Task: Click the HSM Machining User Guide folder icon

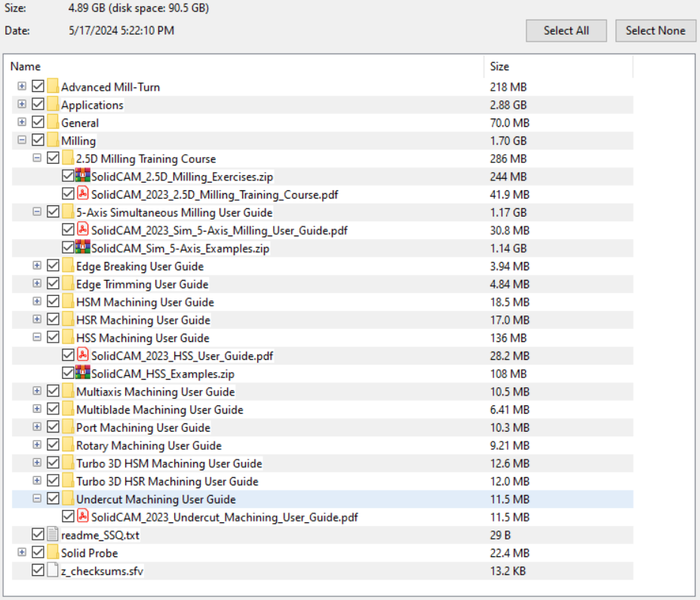Action: [x=68, y=300]
